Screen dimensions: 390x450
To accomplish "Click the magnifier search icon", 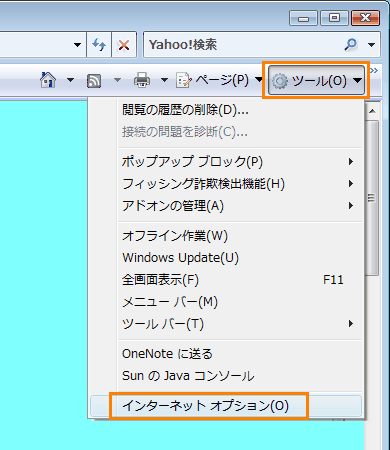I will click(350, 44).
